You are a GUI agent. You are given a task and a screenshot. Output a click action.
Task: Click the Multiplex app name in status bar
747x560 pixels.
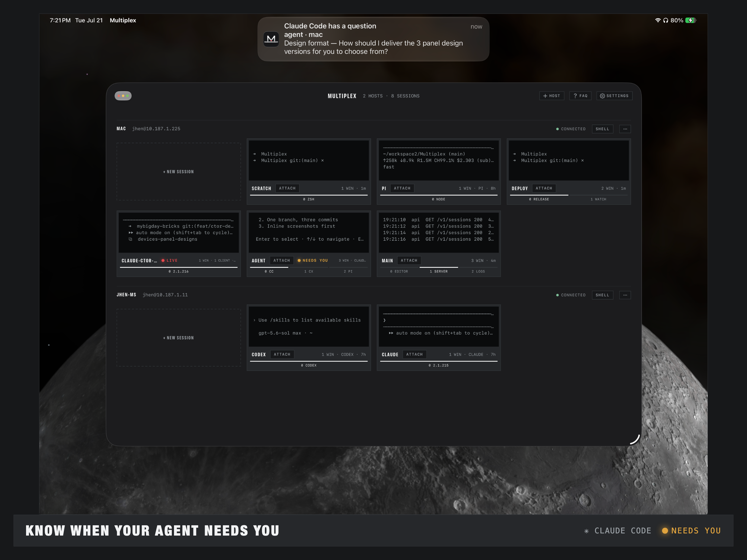pos(123,20)
